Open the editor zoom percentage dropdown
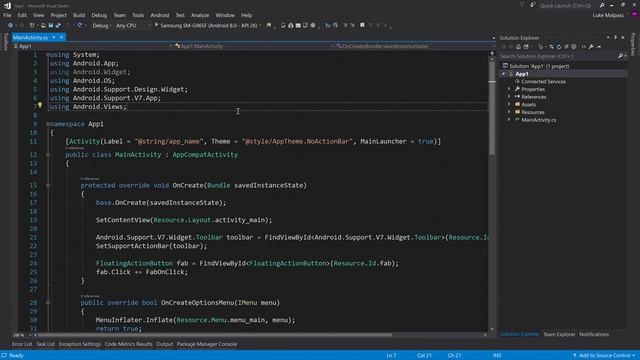The image size is (640, 360). coord(29,335)
